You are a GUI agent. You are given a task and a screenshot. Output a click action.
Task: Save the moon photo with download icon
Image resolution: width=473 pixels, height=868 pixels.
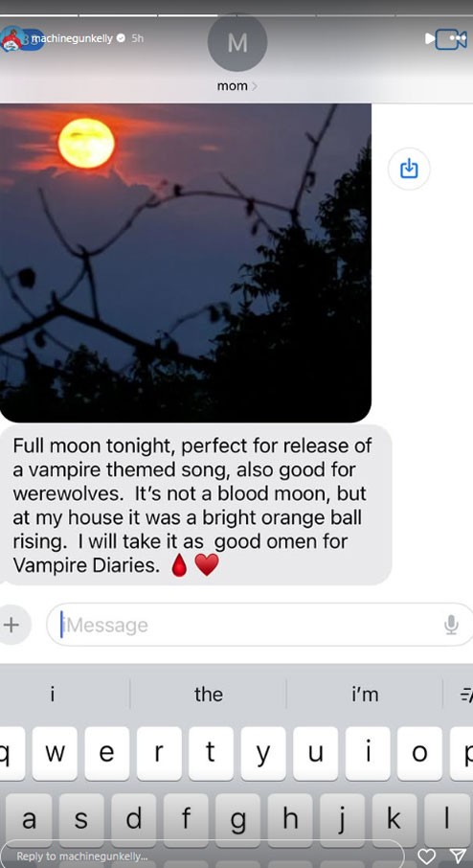tap(409, 169)
